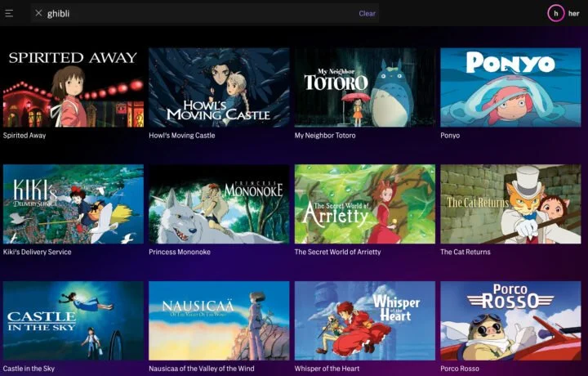The image size is (588, 376).
Task: Select the Ponyo movie thumbnail
Action: (x=510, y=87)
